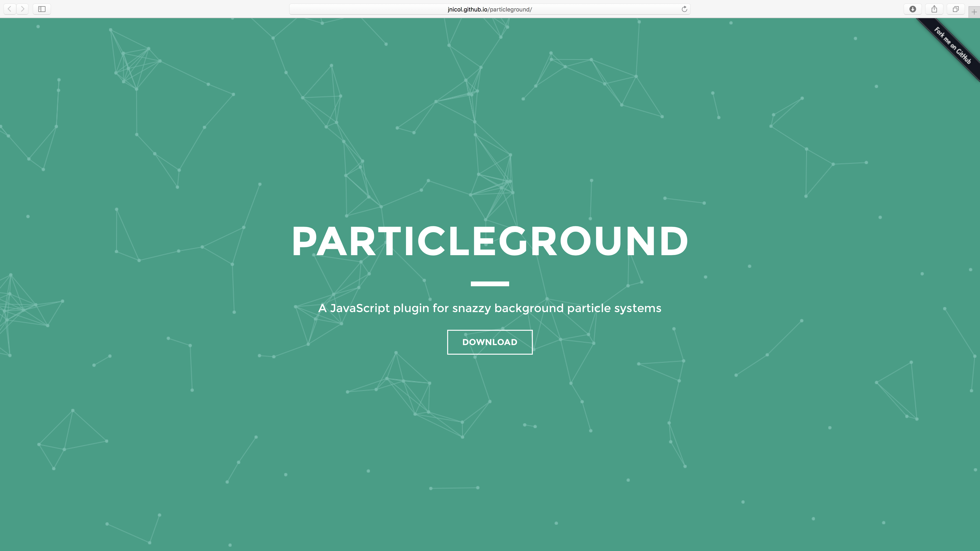This screenshot has height=551, width=980.
Task: Open the Safari downloads list
Action: click(912, 9)
